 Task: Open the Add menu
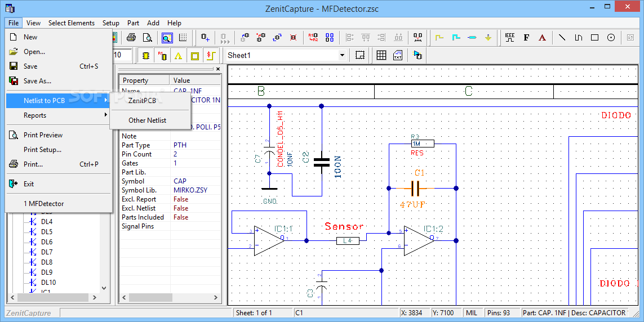tap(153, 23)
